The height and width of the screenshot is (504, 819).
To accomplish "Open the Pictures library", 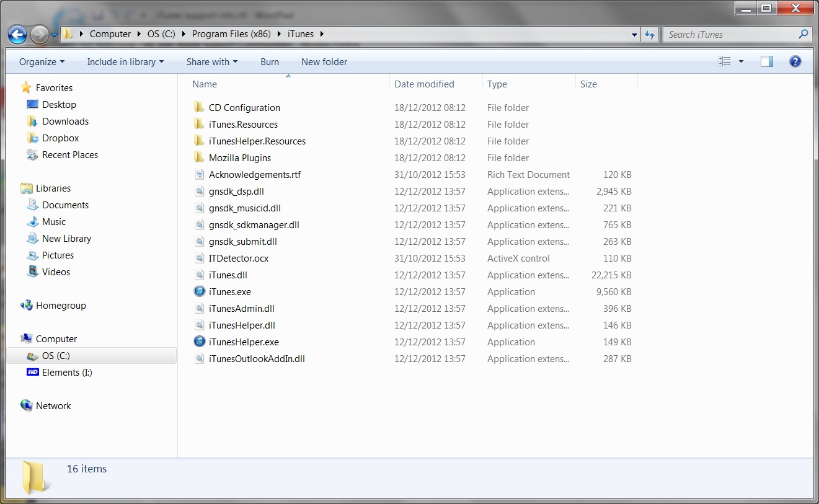I will [x=58, y=255].
